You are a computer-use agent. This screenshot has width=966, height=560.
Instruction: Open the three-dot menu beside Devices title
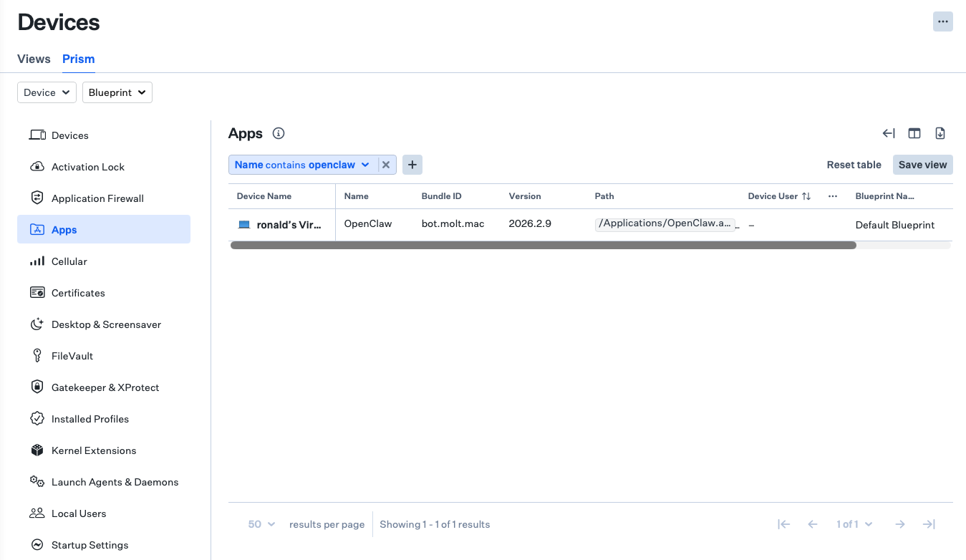point(942,21)
